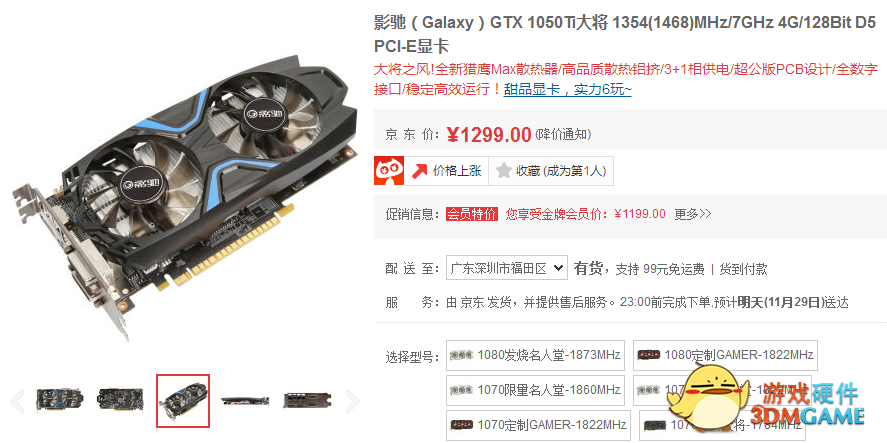887x443 pixels.
Task: Select the second back-view card thumbnail
Action: click(120, 399)
